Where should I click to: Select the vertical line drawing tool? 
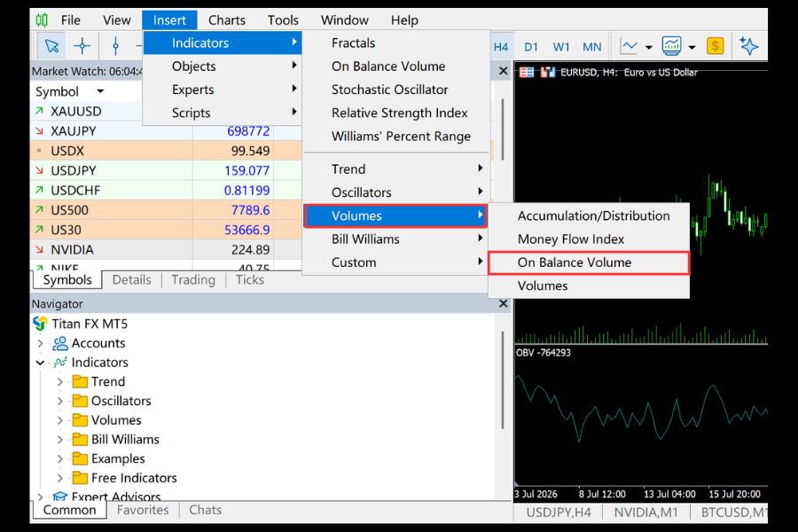(115, 46)
